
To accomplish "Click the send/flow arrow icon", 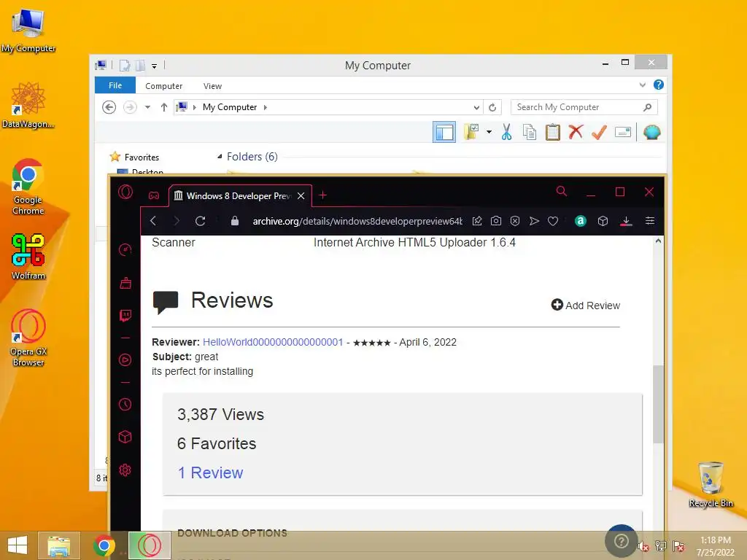I will pos(534,221).
